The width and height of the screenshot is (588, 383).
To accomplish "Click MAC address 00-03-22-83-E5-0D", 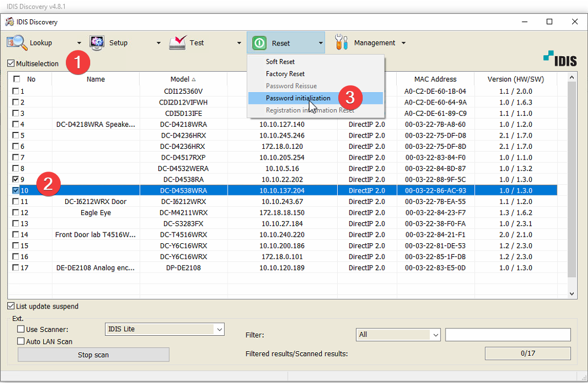I will 435,268.
